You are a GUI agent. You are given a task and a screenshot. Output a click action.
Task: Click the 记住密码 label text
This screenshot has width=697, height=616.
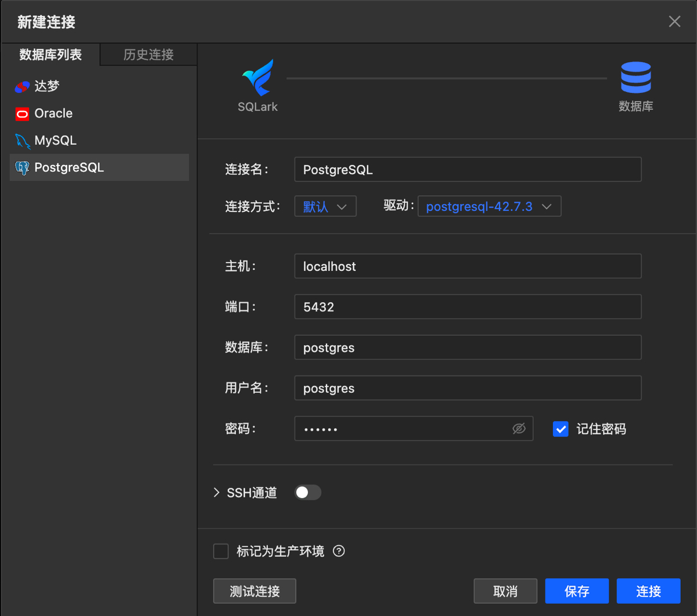(x=601, y=429)
